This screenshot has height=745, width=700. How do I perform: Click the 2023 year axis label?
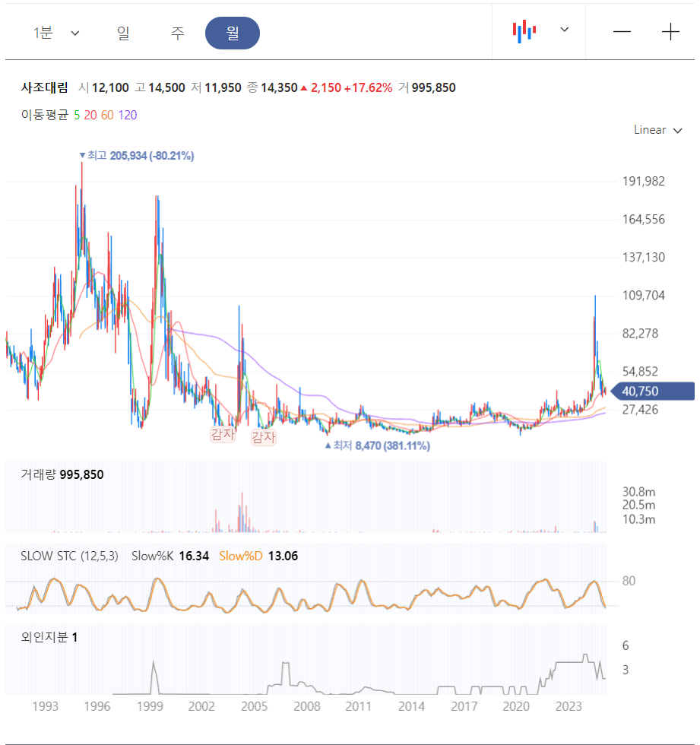[569, 706]
